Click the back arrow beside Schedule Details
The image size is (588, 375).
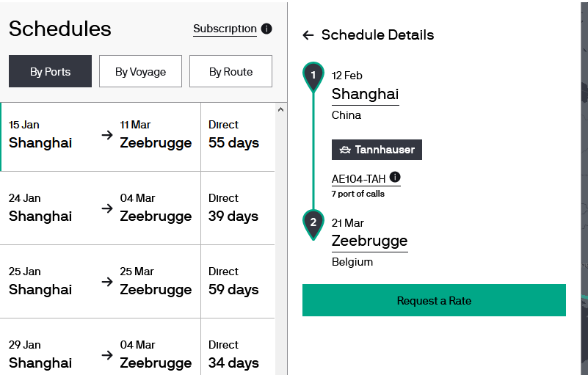[308, 35]
